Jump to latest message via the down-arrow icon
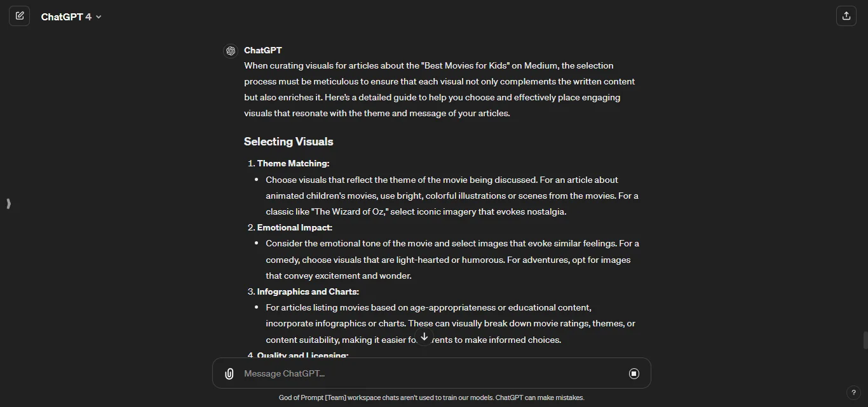The width and height of the screenshot is (868, 407). pos(424,336)
